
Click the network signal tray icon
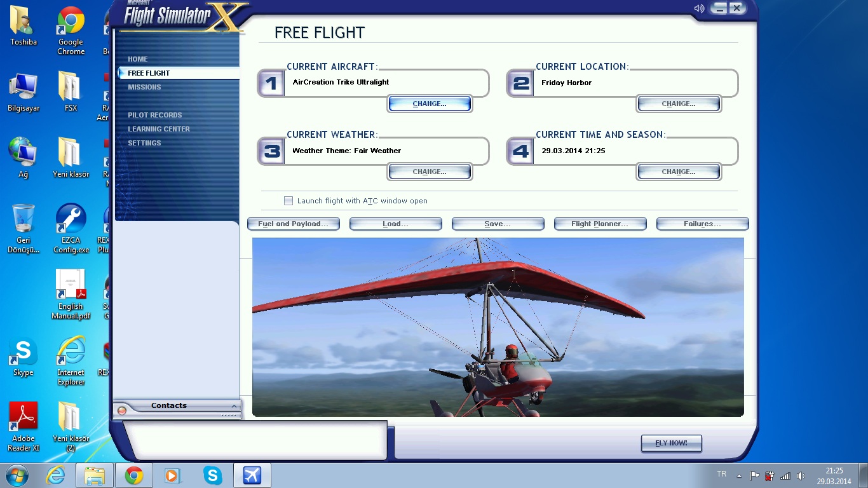(785, 476)
